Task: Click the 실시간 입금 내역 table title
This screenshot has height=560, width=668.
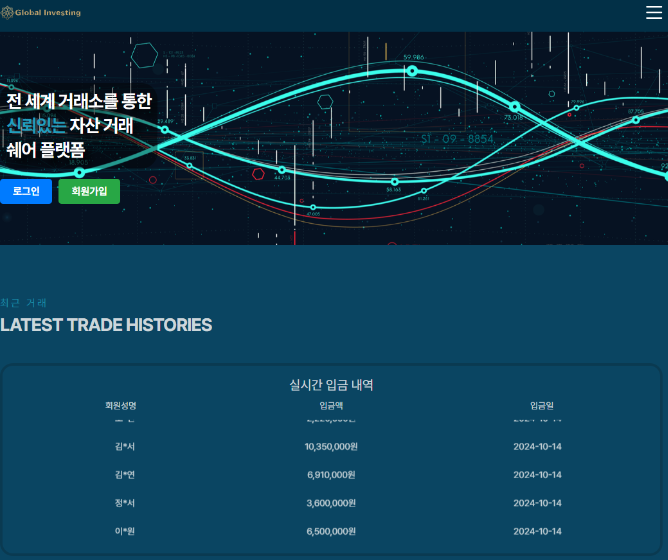Action: 331,385
